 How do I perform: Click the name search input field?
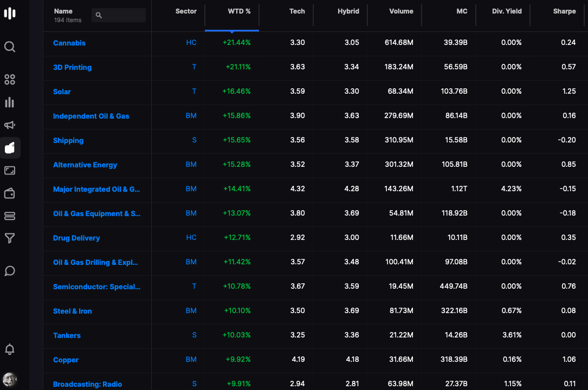point(119,15)
